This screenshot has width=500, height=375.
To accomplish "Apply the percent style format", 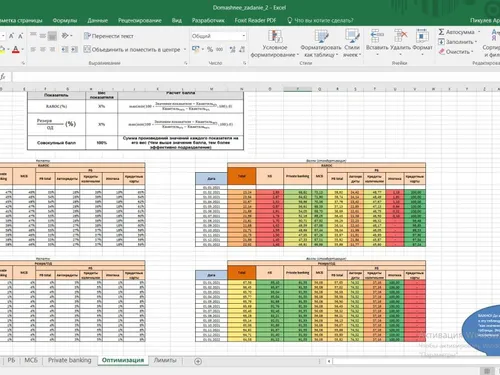I will pyautogui.click(x=210, y=50).
